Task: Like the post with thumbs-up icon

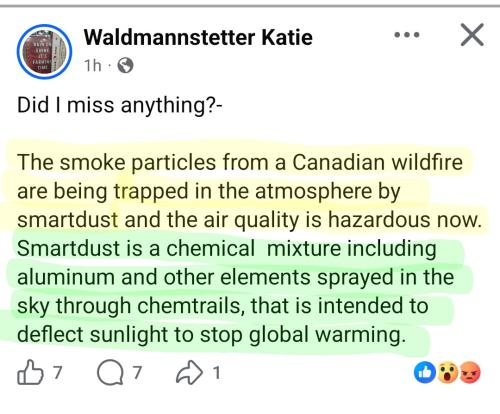Action: [x=30, y=372]
